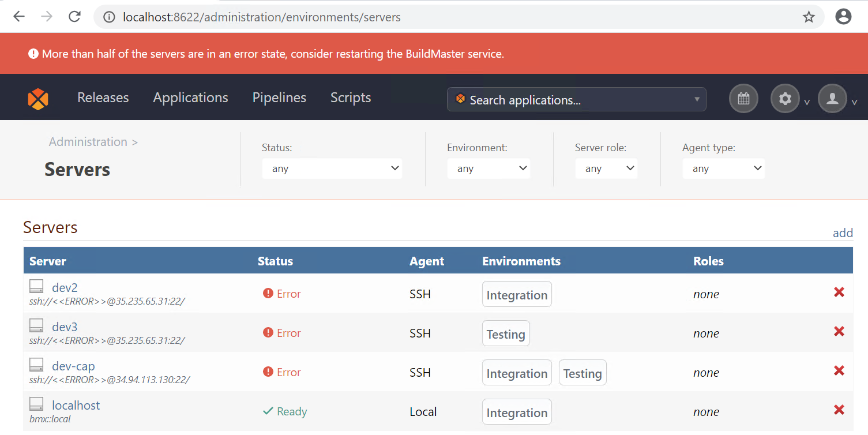This screenshot has height=435, width=868.
Task: Click browser back arrow
Action: coord(19,17)
